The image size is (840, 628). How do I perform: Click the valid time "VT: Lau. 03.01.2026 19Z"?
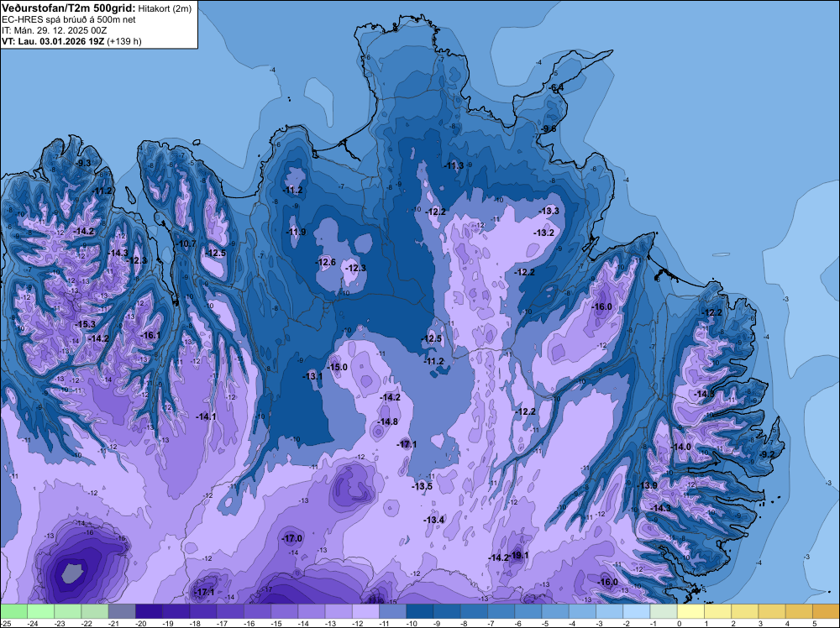pos(54,41)
